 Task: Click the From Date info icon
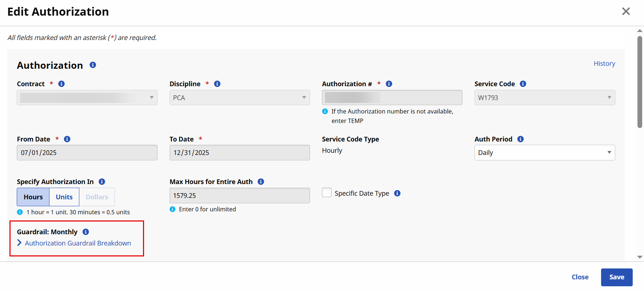[67, 139]
